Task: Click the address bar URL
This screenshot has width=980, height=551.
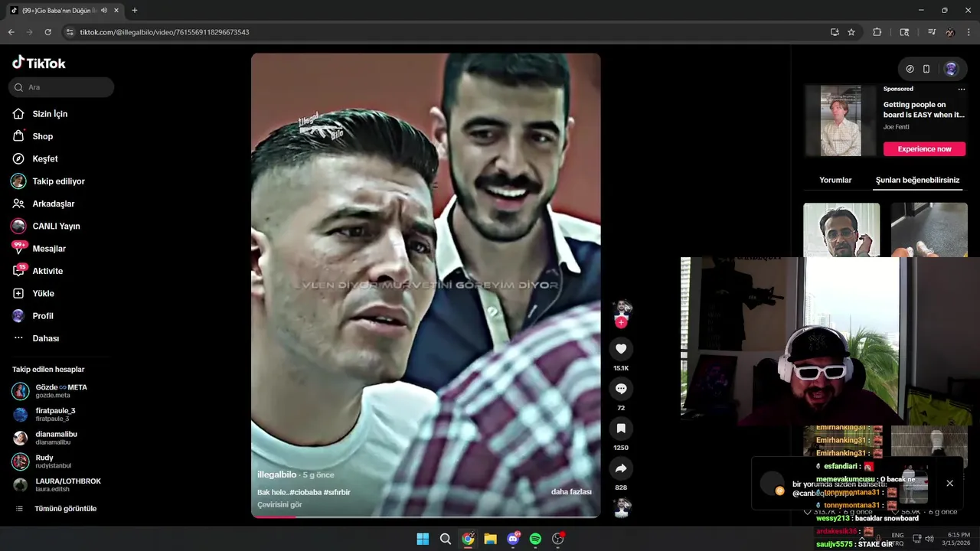Action: click(x=165, y=32)
